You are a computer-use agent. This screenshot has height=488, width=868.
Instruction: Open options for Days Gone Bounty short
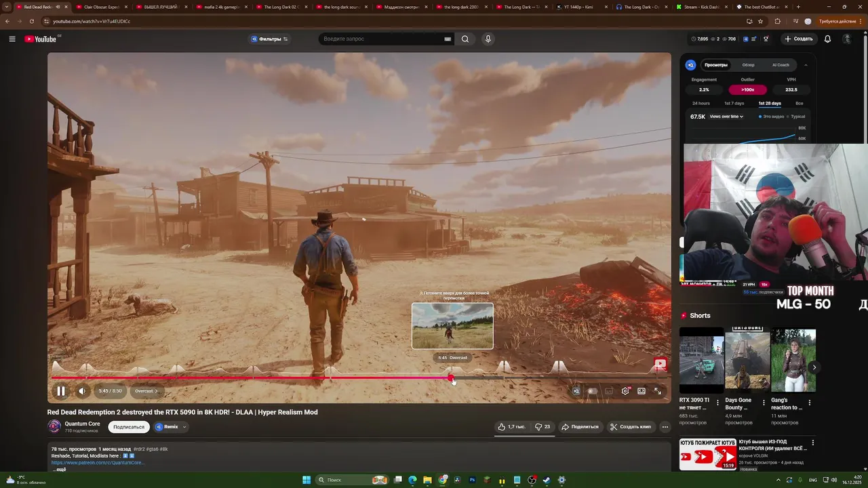click(764, 403)
